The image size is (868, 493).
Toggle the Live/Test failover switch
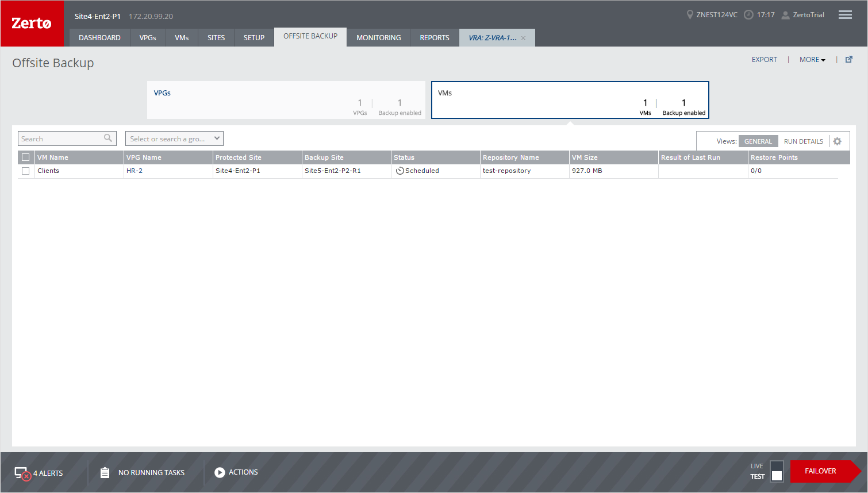(777, 471)
